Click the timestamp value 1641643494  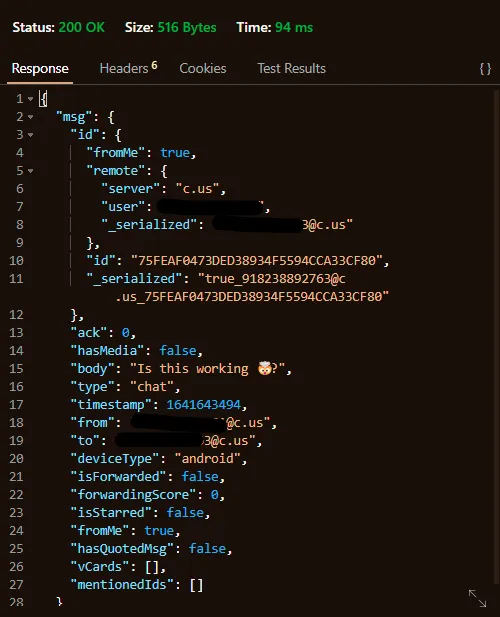[203, 405]
